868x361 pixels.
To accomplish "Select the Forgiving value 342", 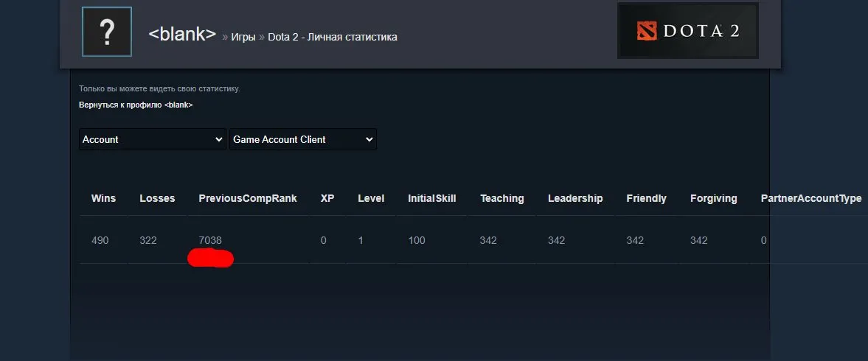I will pyautogui.click(x=698, y=240).
